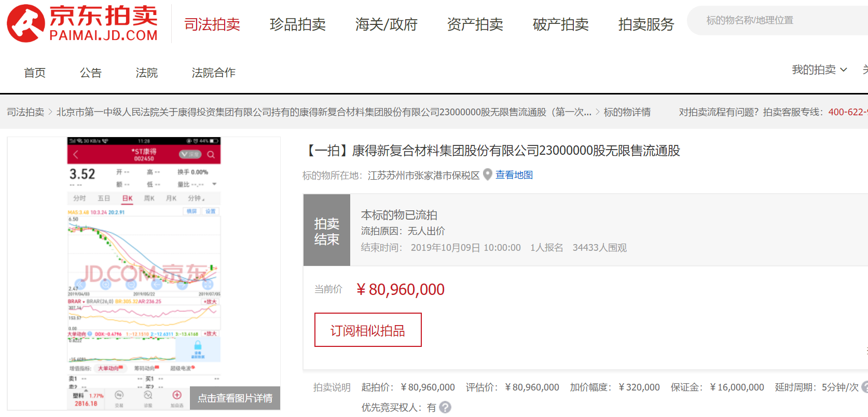Click the 北京市第一中级人民法院 breadcrumb link
The width and height of the screenshot is (868, 417).
pos(324,112)
